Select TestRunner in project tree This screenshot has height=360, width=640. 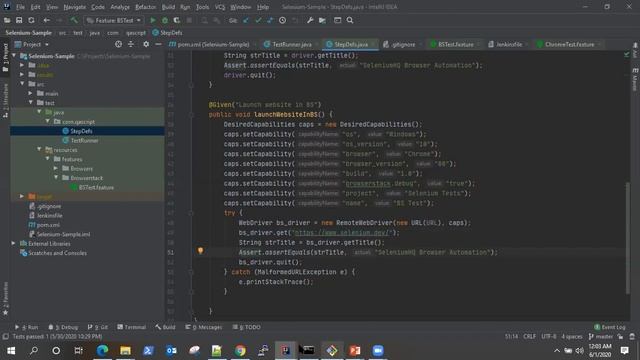[x=84, y=140]
